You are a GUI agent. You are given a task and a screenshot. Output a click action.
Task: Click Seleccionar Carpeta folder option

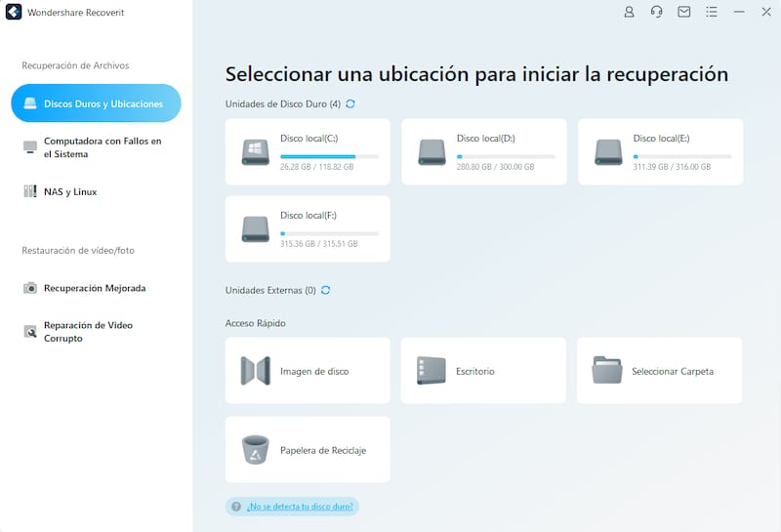click(660, 371)
